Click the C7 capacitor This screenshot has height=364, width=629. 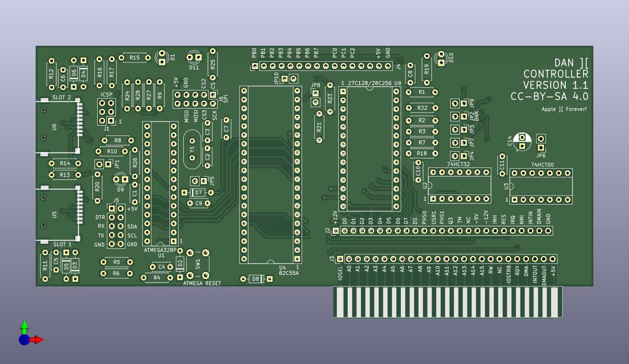[227, 129]
